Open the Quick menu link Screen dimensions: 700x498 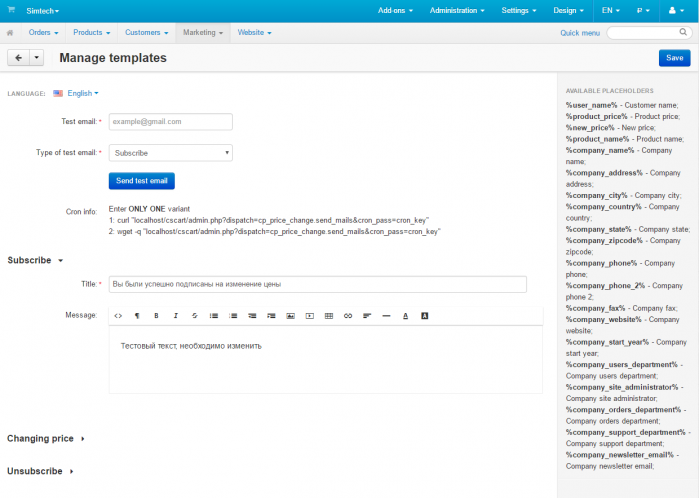(580, 33)
